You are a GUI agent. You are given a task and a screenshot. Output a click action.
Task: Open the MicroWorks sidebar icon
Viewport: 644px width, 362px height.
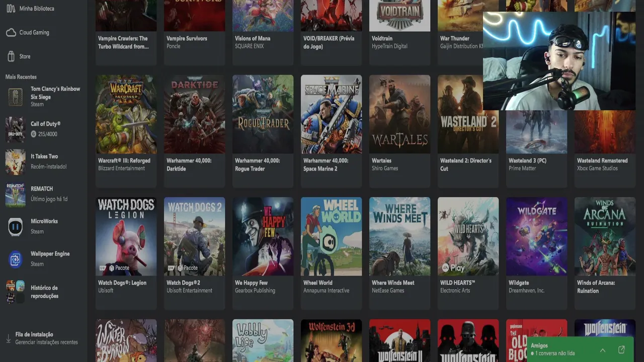pos(15,227)
